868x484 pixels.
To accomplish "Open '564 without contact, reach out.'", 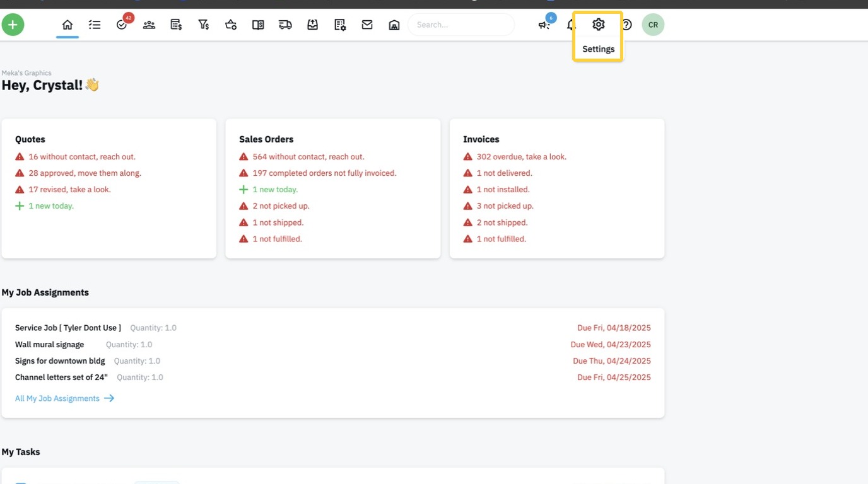I will pos(308,157).
